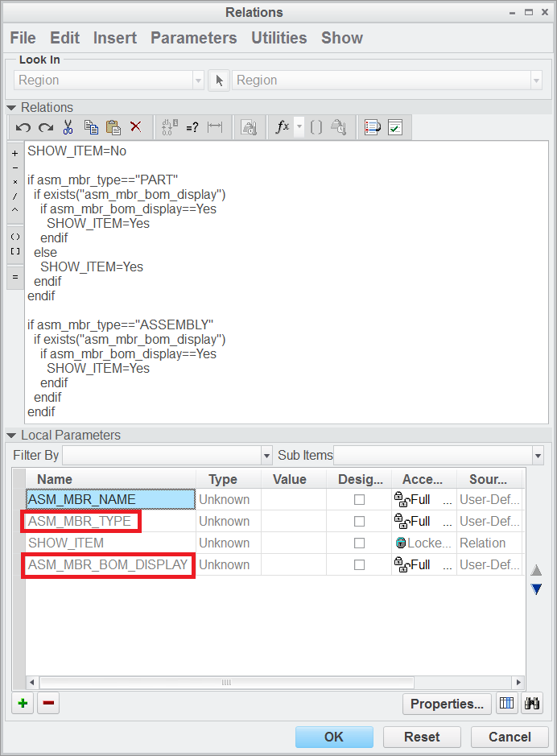Click the OK button
This screenshot has height=756, width=557.
334,737
